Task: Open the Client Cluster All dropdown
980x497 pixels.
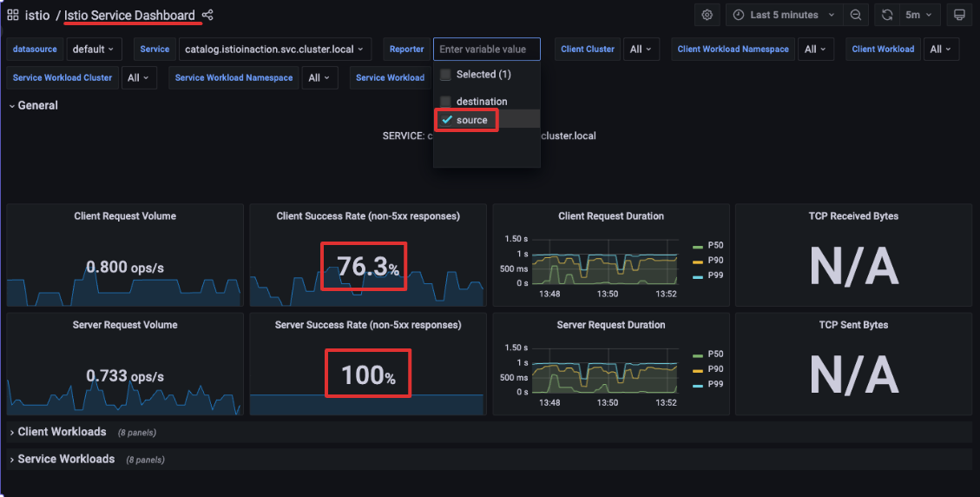Action: tap(641, 49)
